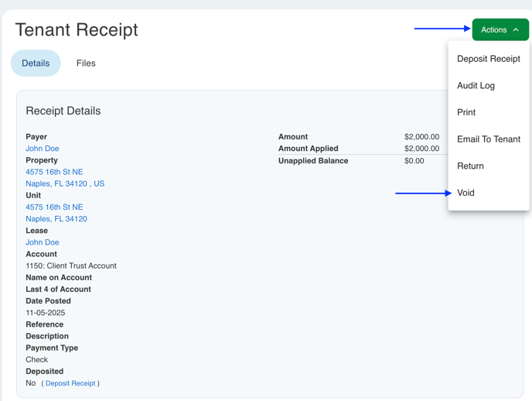Click the Deposit Receipt link beside Deposited No
Image resolution: width=532 pixels, height=401 pixels.
click(70, 383)
